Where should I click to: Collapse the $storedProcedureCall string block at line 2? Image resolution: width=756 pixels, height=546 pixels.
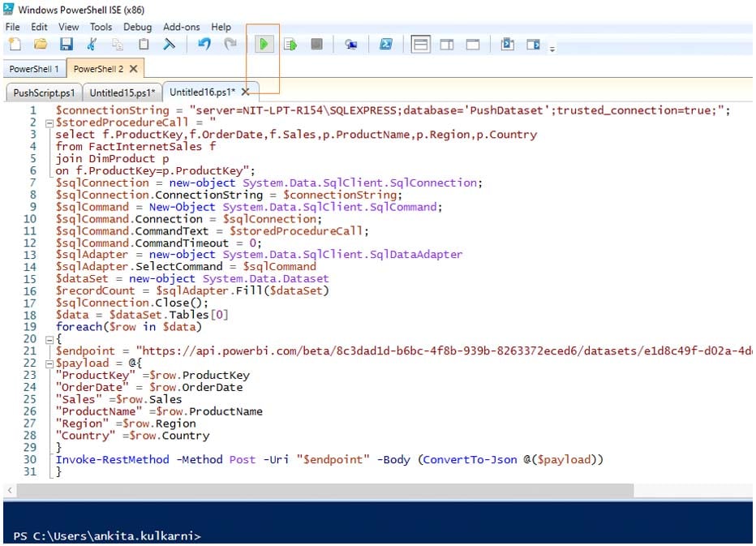pos(49,123)
